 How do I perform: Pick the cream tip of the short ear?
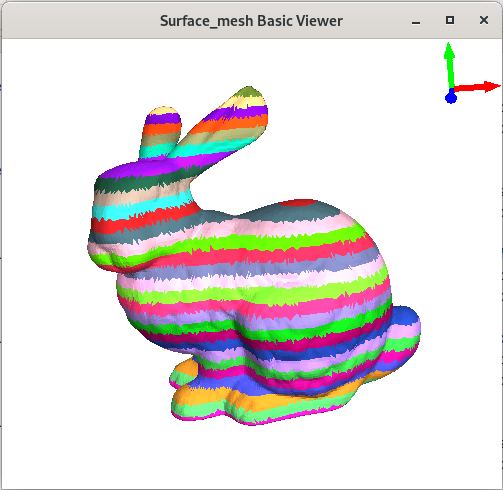pyautogui.click(x=163, y=110)
